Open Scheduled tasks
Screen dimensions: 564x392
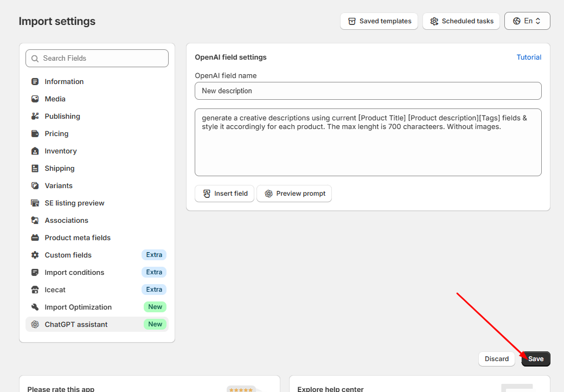tap(461, 21)
